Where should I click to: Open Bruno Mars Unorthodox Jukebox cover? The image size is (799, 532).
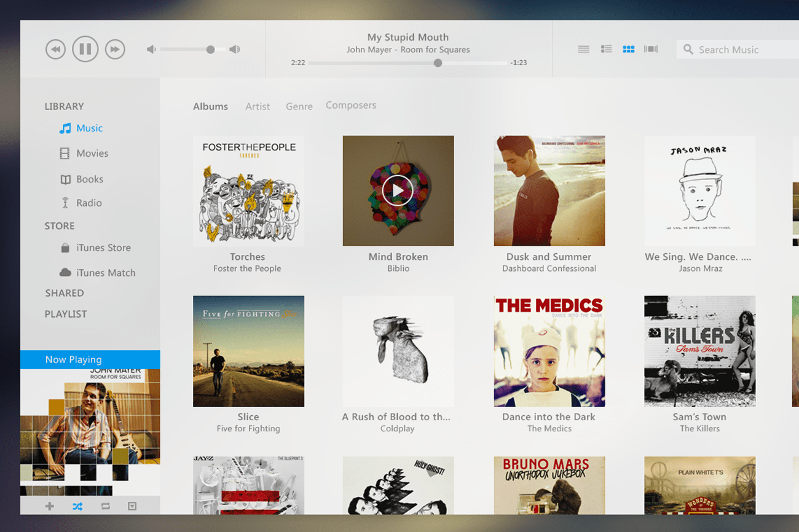pos(549,485)
